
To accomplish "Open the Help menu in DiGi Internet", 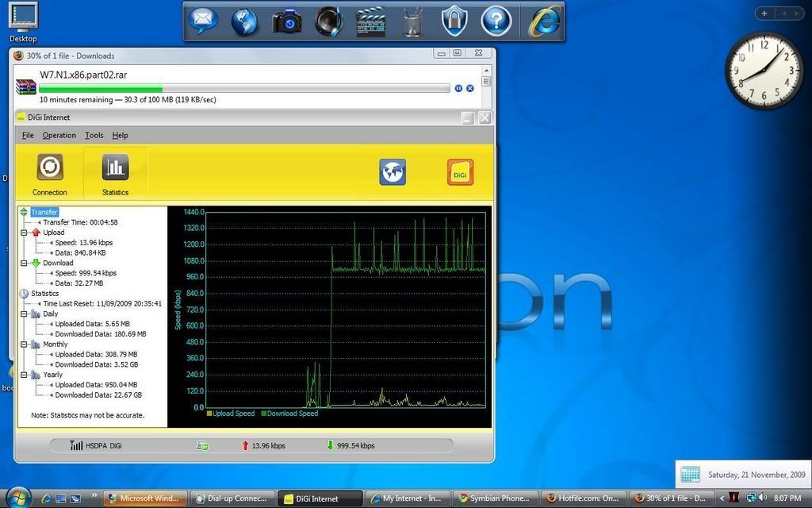I will click(x=120, y=135).
